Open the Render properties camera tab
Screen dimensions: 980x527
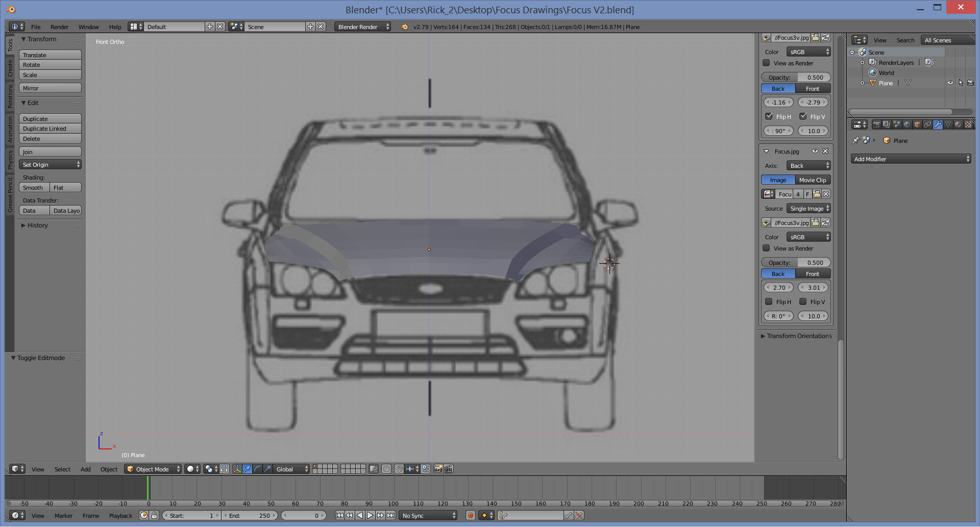coord(876,124)
